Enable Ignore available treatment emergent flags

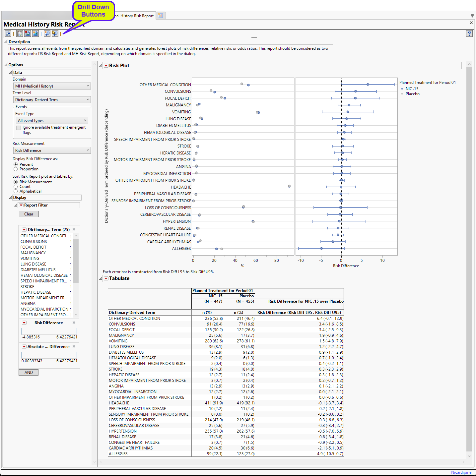point(19,128)
